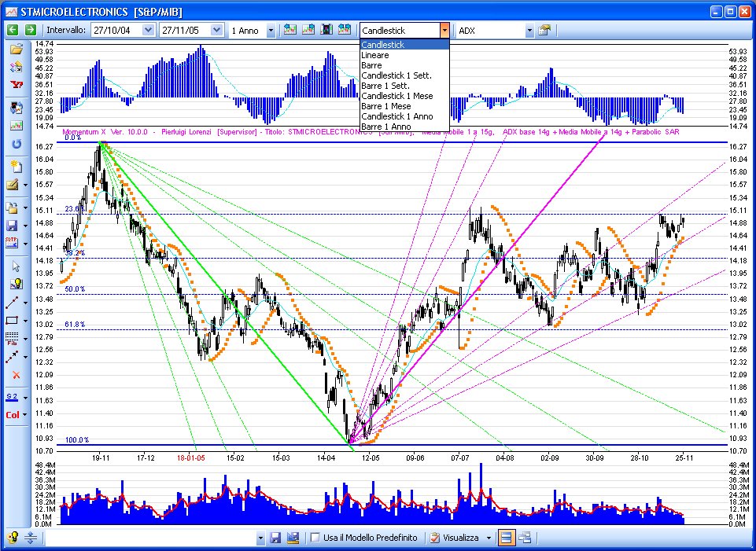Screen dimensions: 756x551
Task: Toggle the cascade windows layout button
Action: pos(525,538)
